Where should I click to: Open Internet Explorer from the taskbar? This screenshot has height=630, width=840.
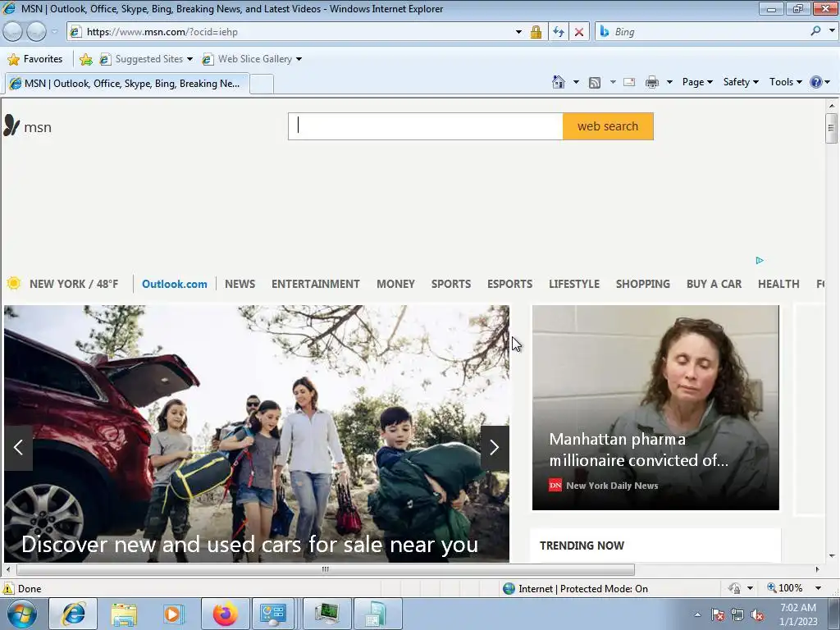[73, 614]
